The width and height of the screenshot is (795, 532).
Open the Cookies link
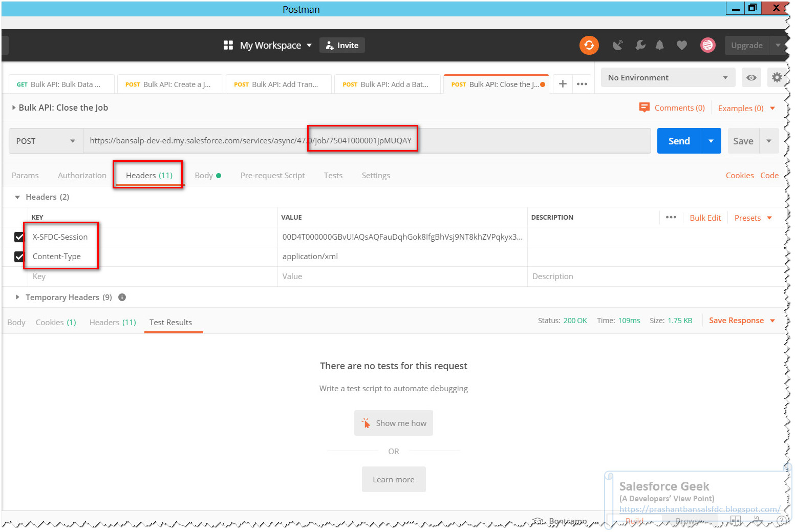740,175
